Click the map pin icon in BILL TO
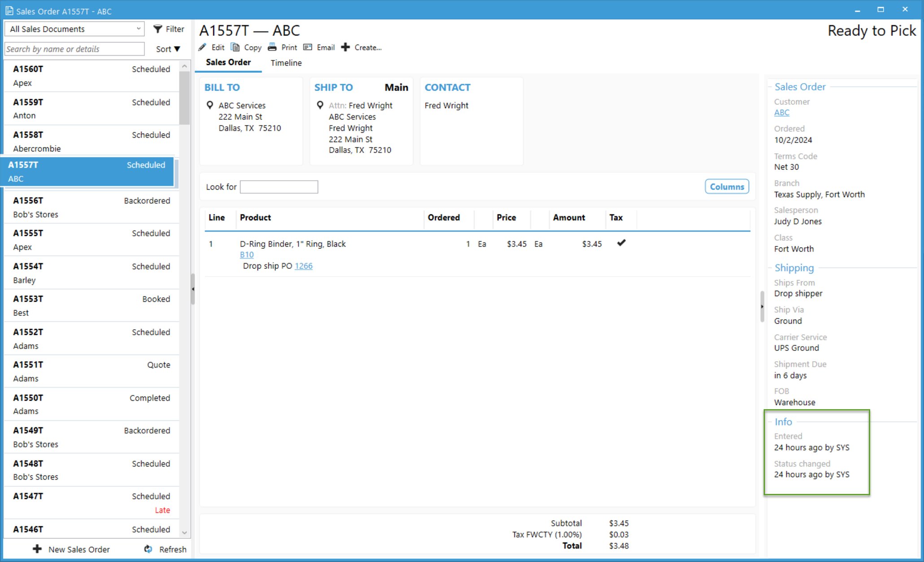This screenshot has width=924, height=562. (x=210, y=105)
